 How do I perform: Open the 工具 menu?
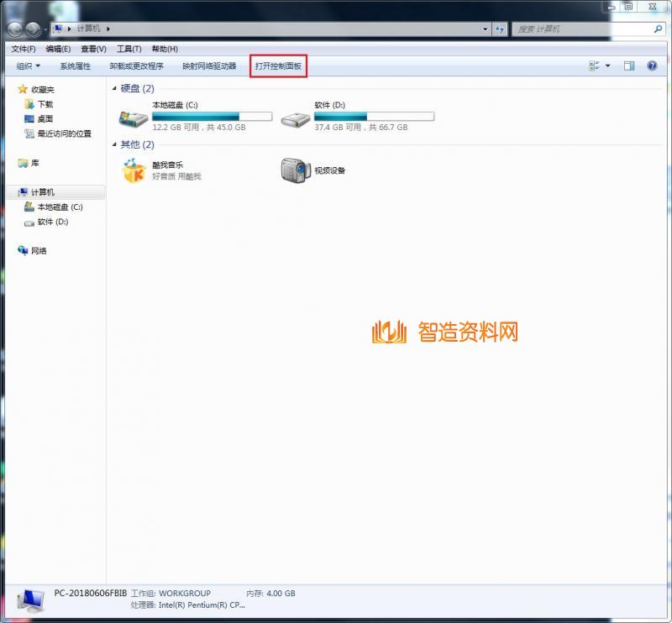pos(128,48)
